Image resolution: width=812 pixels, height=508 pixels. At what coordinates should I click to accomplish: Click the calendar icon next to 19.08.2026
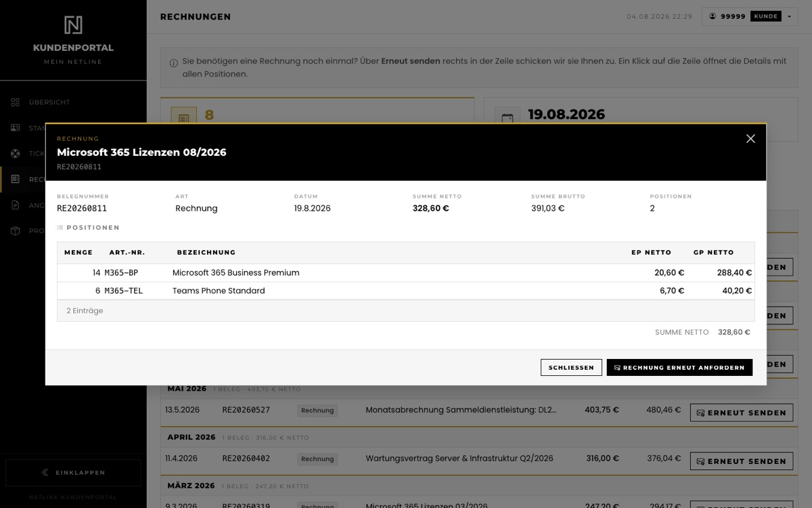pos(507,119)
